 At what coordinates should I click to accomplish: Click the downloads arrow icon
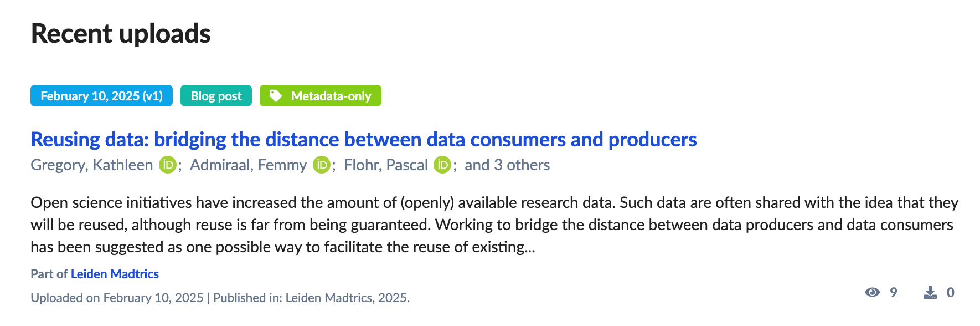pyautogui.click(x=930, y=292)
